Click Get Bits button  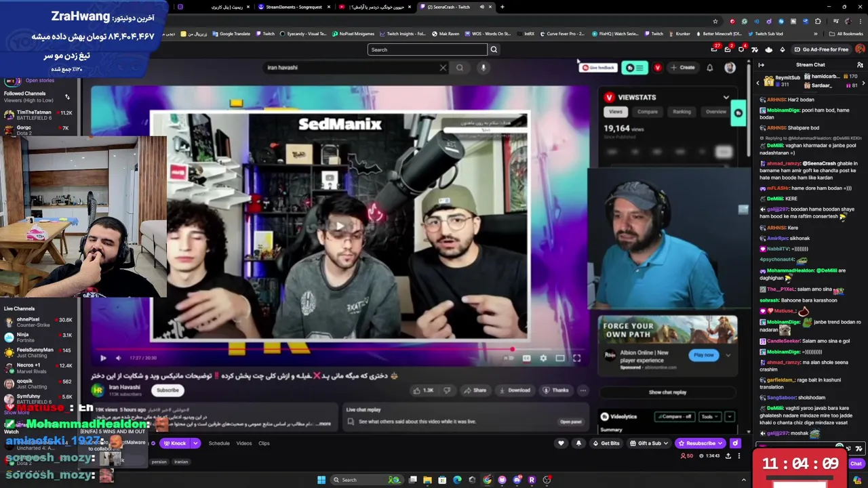pyautogui.click(x=606, y=443)
